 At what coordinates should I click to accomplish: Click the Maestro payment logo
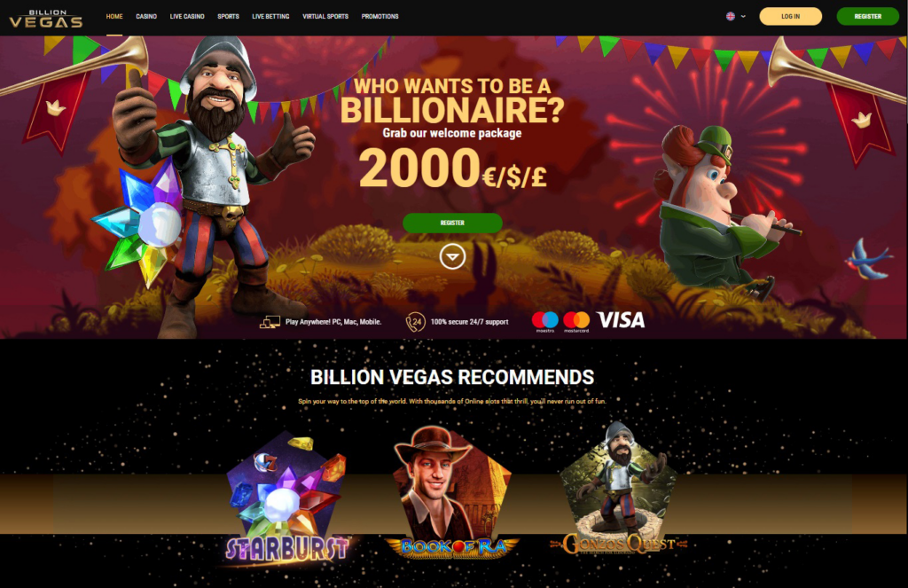[545, 322]
